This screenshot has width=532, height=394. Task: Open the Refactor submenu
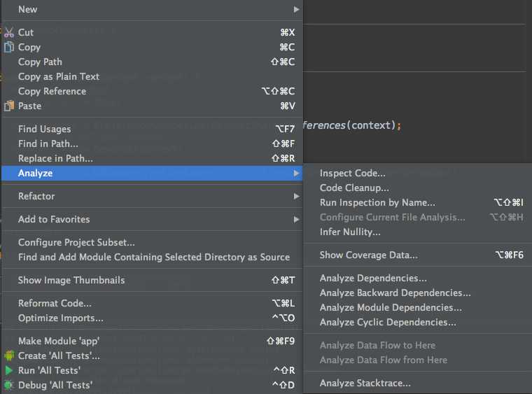[36, 196]
